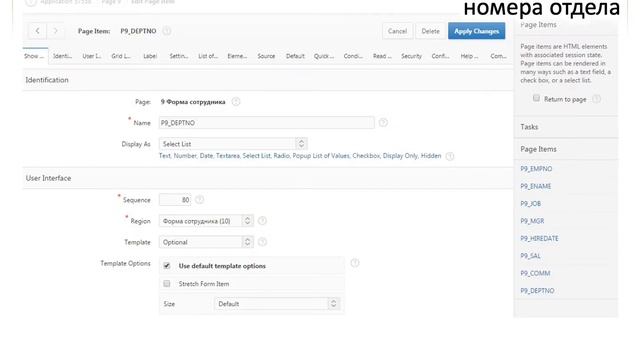Set display type via Text link
The image size is (640, 360).
[x=164, y=156]
